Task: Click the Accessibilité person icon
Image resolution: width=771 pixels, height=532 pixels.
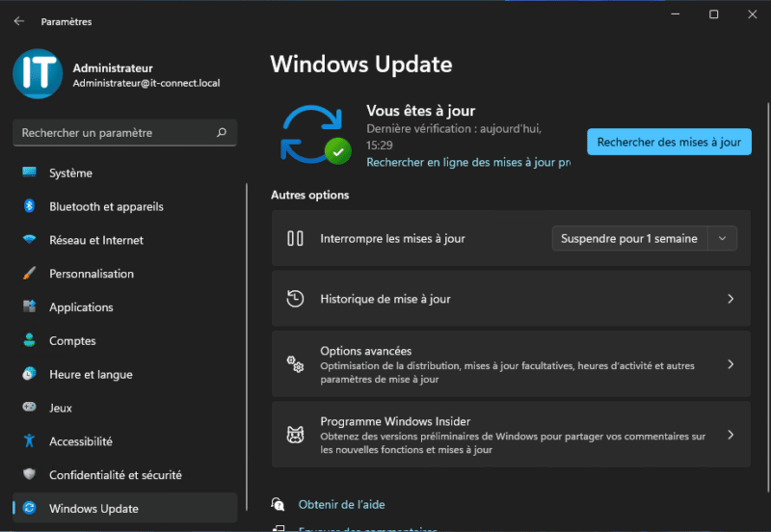Action: coord(29,441)
